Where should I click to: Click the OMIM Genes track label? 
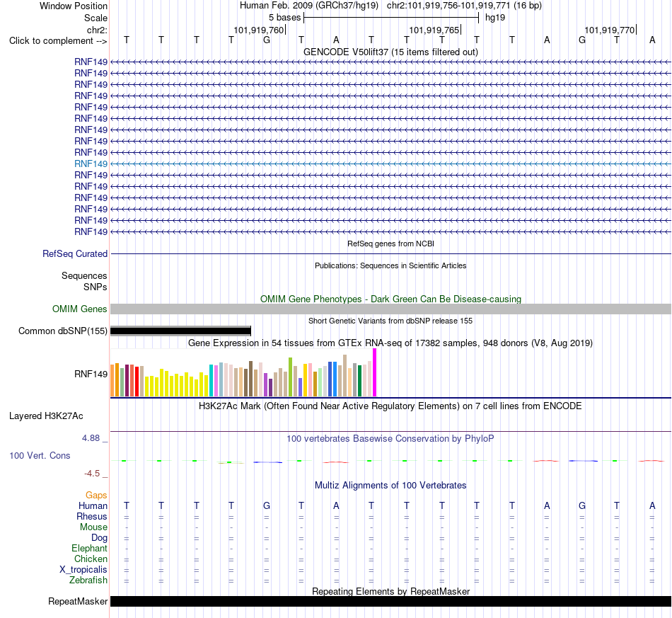coord(80,309)
